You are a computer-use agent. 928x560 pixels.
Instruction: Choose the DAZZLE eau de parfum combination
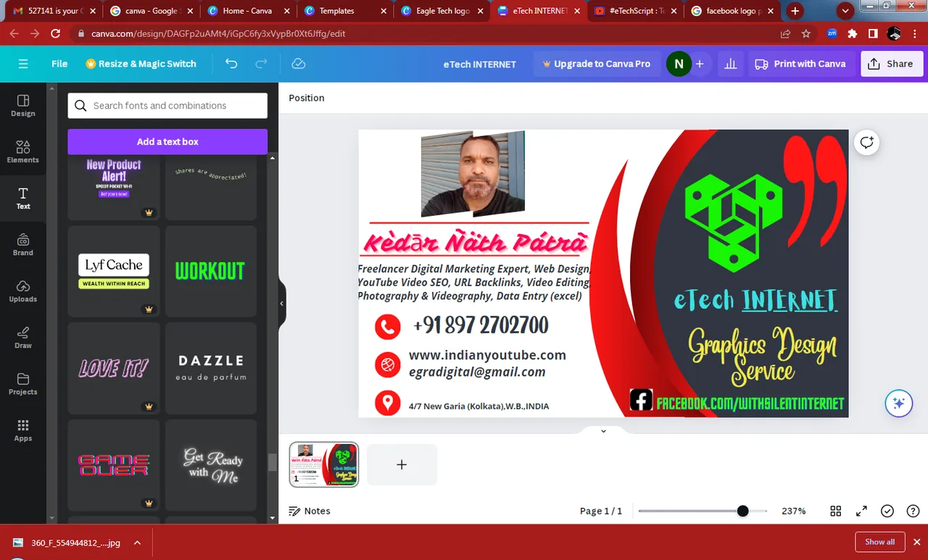(211, 368)
